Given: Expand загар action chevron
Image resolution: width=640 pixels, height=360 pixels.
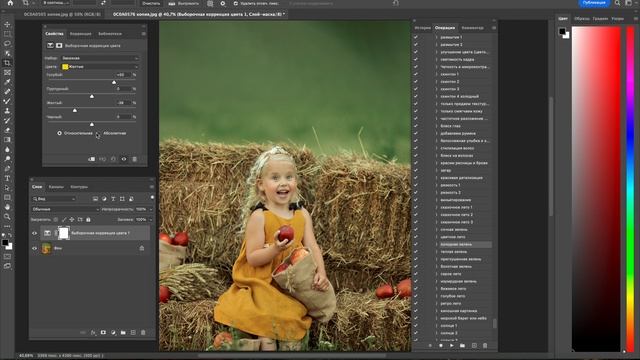Looking at the screenshot, I should (436, 170).
